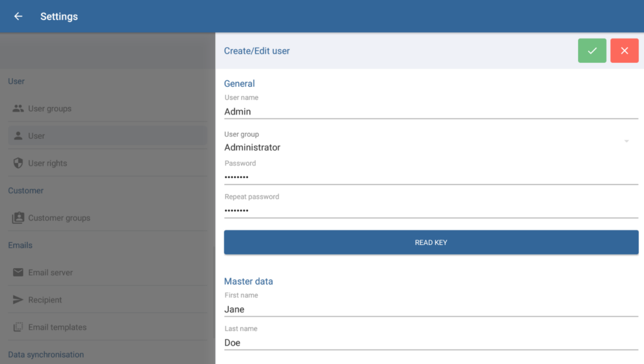Image resolution: width=644 pixels, height=364 pixels.
Task: Expand the User group dropdown arrow
Action: point(626,141)
